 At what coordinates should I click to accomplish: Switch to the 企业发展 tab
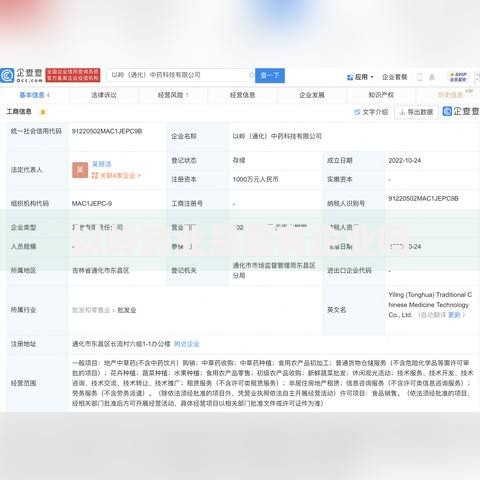point(312,95)
